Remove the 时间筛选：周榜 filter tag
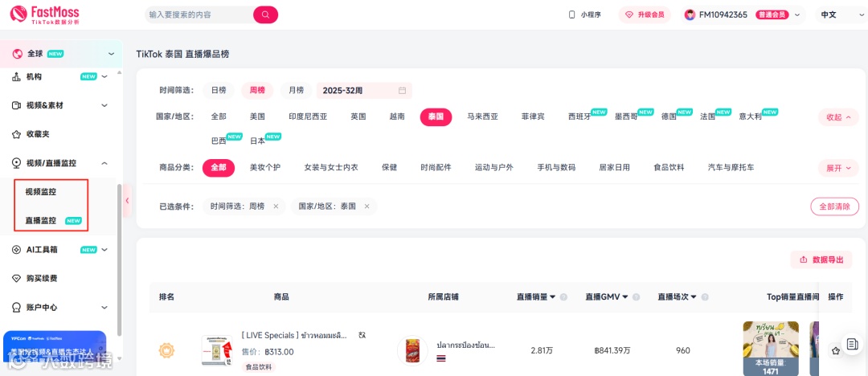 coord(276,206)
